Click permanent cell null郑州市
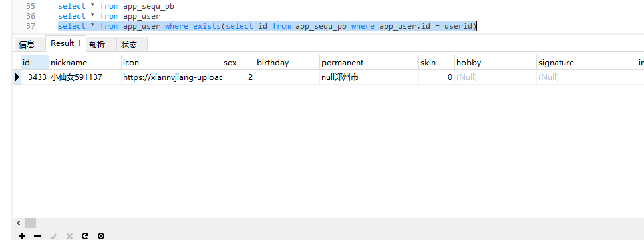This screenshot has width=644, height=240. click(369, 77)
